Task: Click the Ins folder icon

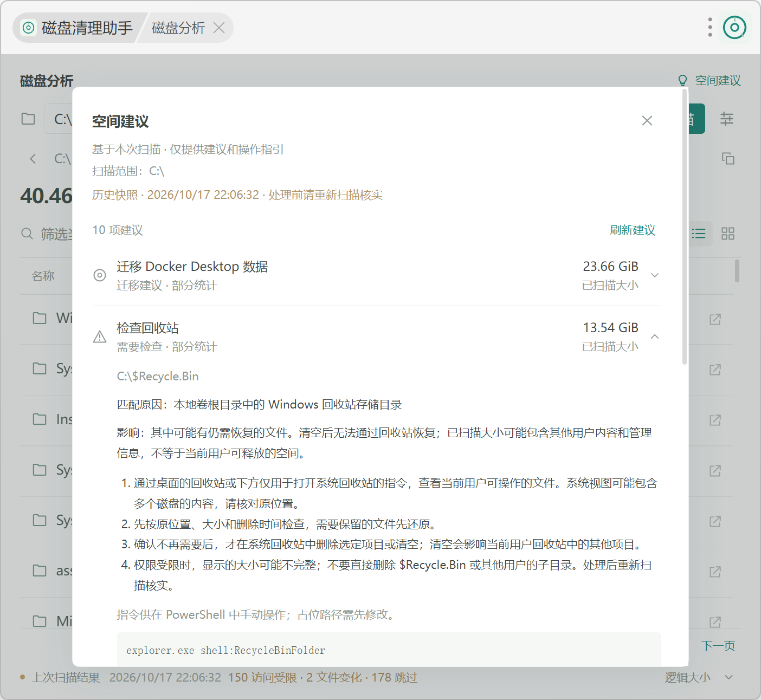Action: click(40, 419)
